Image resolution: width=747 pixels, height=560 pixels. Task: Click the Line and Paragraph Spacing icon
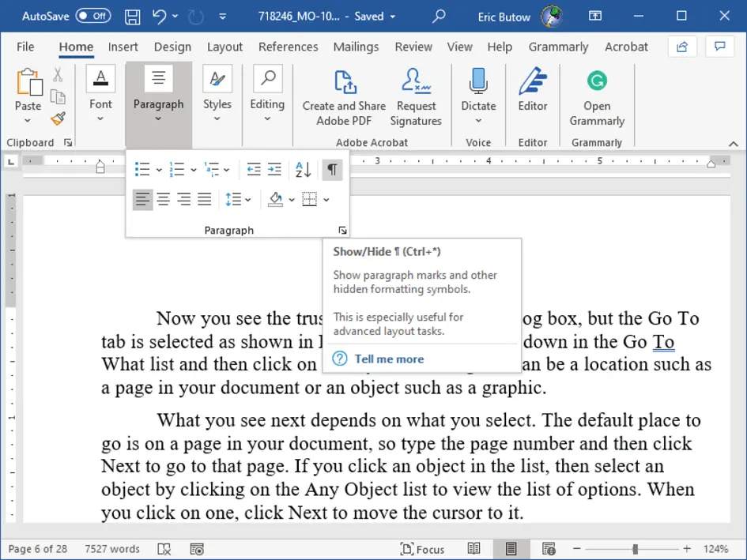click(x=233, y=200)
